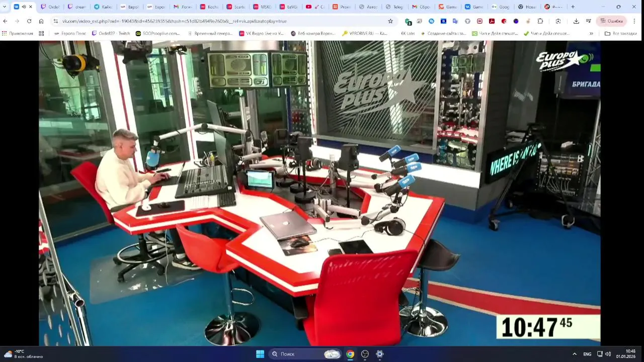Open the Extensions puzzle icon
This screenshot has height=362, width=644.
540,21
